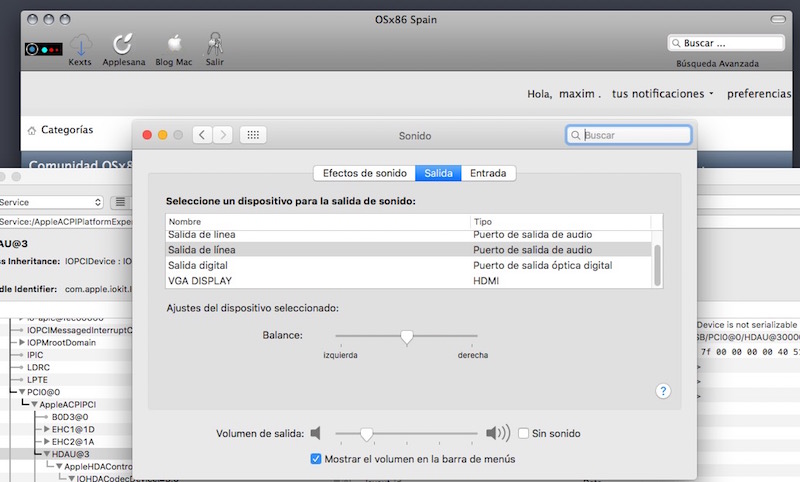The height and width of the screenshot is (482, 800).
Task: Open tus notificaciones dropdown
Action: point(662,94)
